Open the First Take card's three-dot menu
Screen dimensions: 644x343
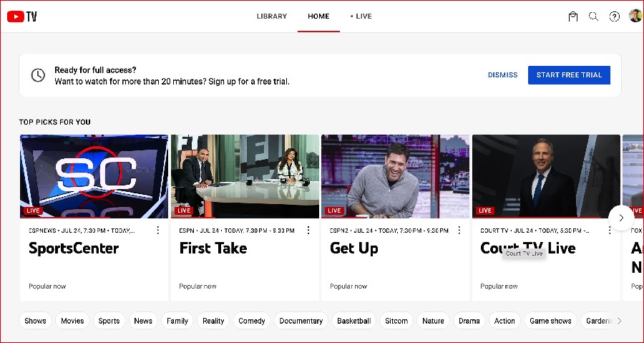(308, 230)
